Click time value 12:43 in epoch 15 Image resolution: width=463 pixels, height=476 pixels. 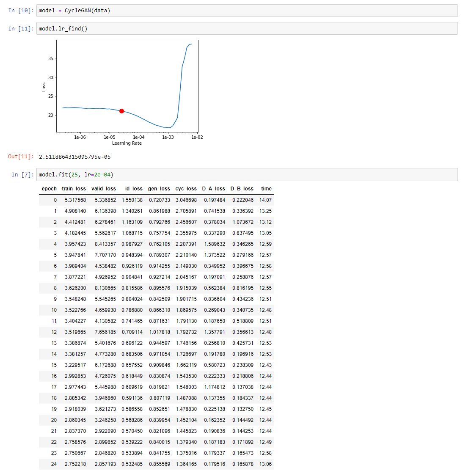click(265, 365)
